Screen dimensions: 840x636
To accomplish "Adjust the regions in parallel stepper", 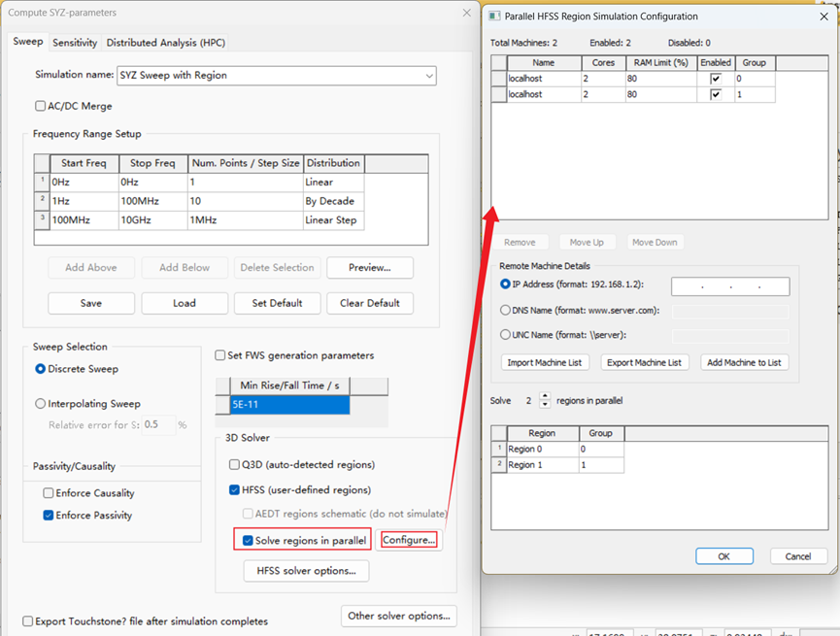I will (545, 400).
